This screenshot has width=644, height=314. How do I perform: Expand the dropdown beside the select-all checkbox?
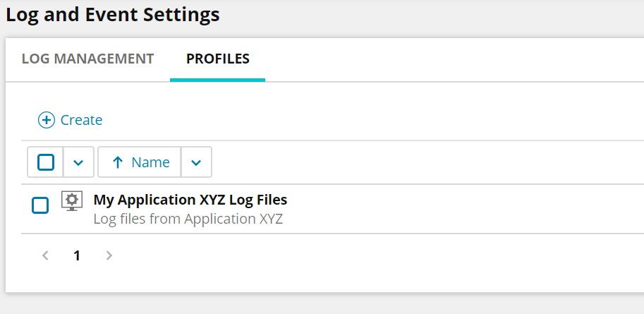78,162
